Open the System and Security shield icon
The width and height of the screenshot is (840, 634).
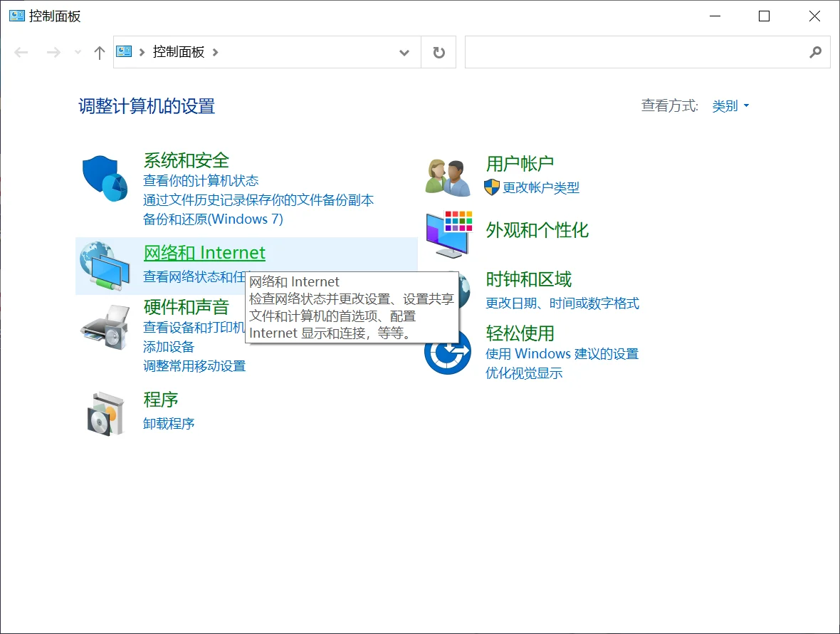[105, 179]
